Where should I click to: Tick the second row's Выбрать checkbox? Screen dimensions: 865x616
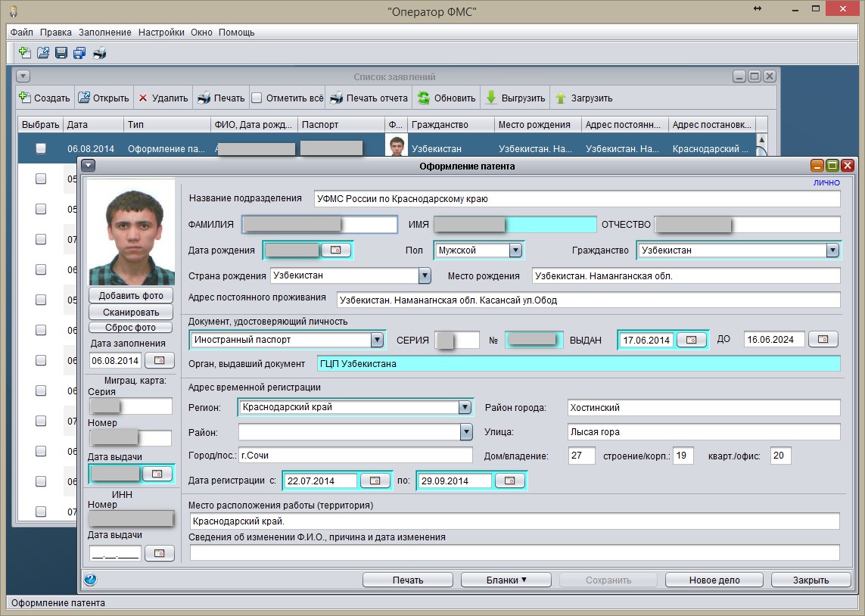(x=41, y=179)
